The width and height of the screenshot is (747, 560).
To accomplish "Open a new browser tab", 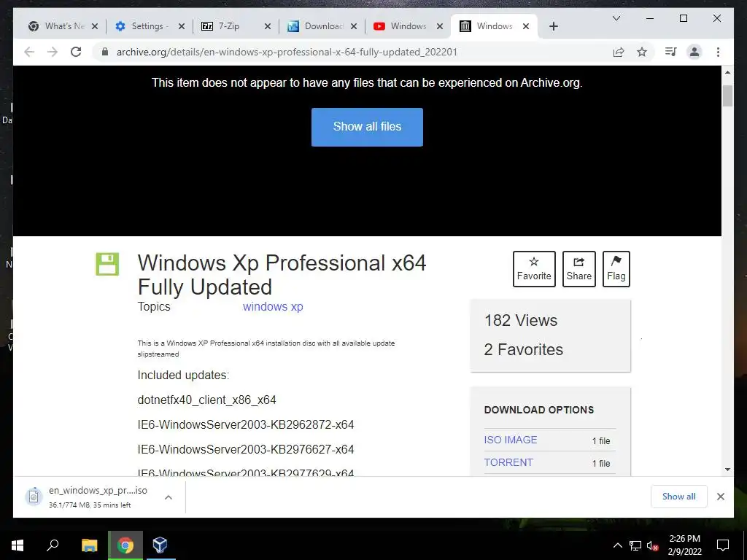I will (553, 26).
